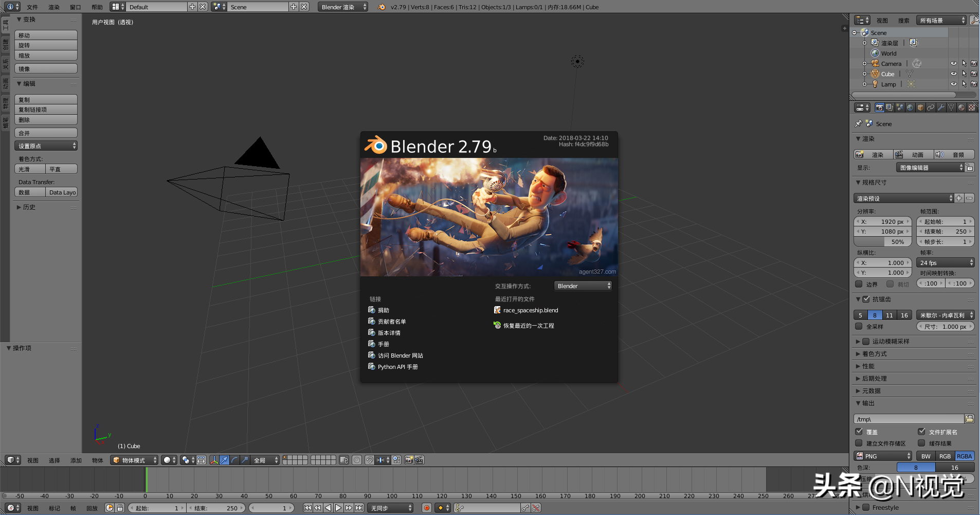Click the 旋转 rotate button

pyautogui.click(x=46, y=45)
